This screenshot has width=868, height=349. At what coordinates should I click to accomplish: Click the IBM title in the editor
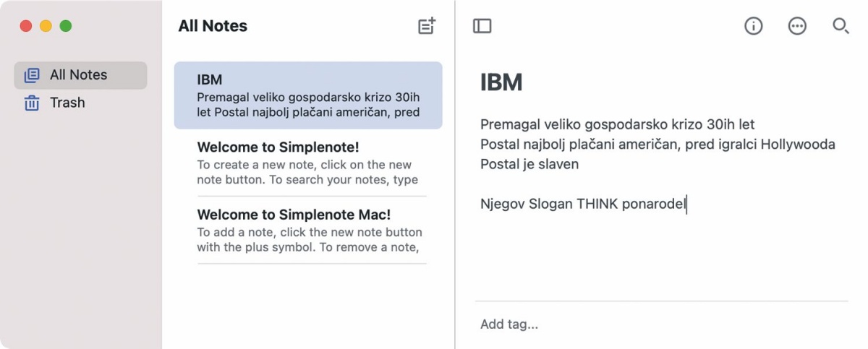[x=501, y=82]
